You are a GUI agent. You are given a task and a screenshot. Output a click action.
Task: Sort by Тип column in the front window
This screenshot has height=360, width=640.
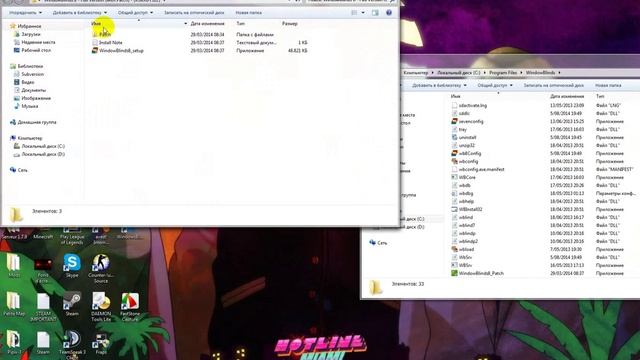(x=241, y=24)
